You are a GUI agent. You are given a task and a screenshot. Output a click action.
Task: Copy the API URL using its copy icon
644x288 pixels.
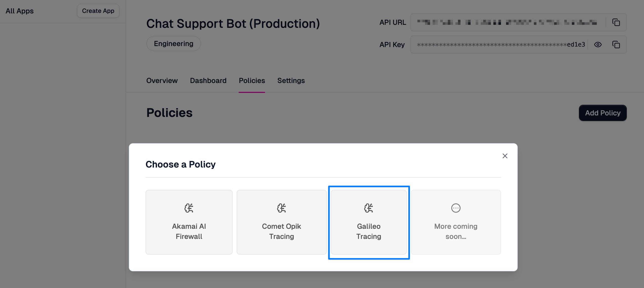tap(616, 22)
